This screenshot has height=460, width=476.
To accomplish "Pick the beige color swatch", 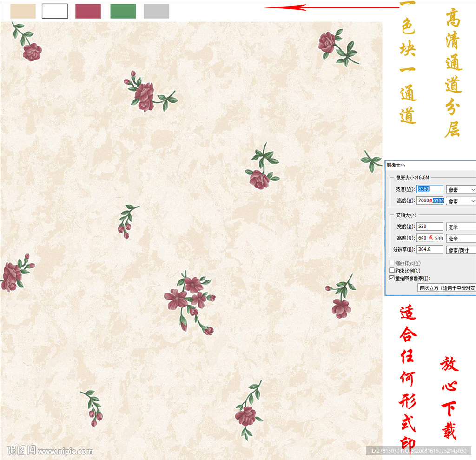I will tap(23, 11).
